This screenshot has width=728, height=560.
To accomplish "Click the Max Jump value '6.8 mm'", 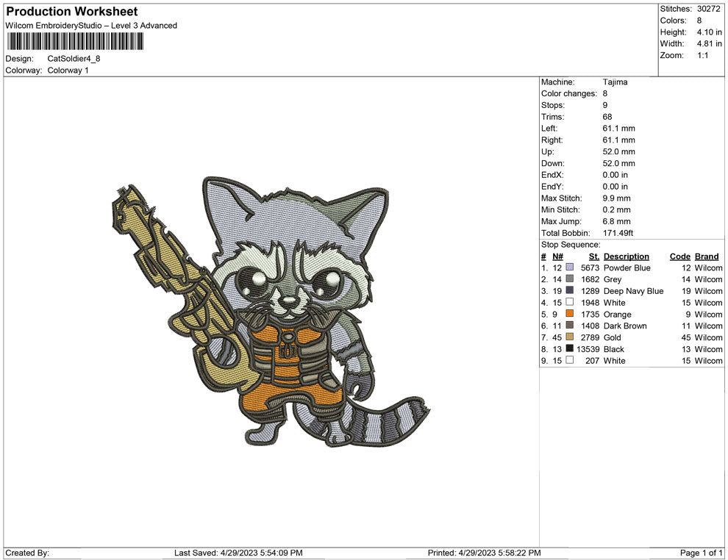I will tap(616, 221).
